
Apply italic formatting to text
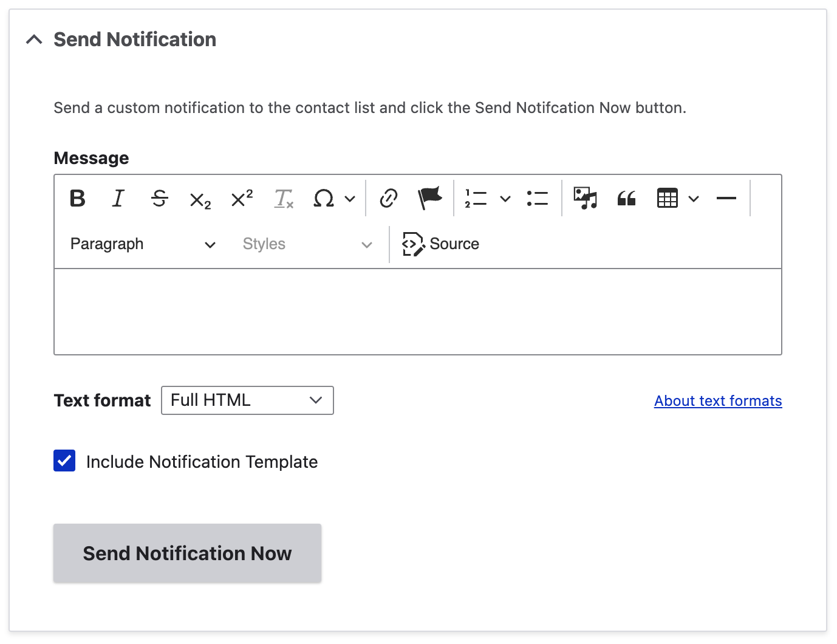[118, 199]
